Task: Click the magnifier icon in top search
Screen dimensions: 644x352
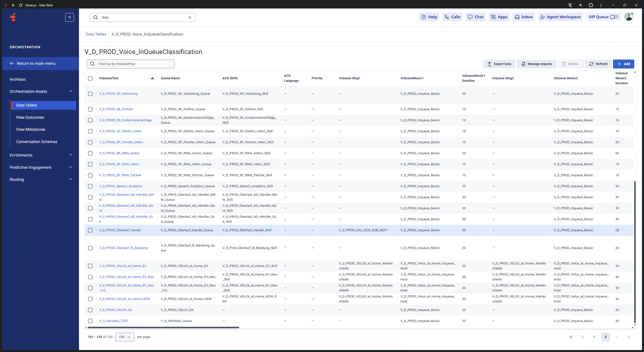Action: pyautogui.click(x=95, y=17)
